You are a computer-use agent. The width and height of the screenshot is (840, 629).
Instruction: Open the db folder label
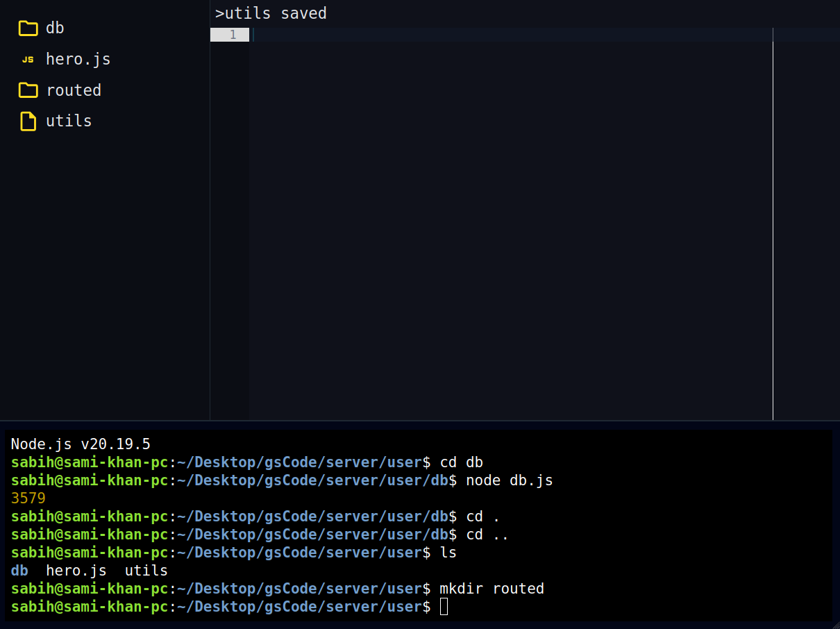(55, 28)
